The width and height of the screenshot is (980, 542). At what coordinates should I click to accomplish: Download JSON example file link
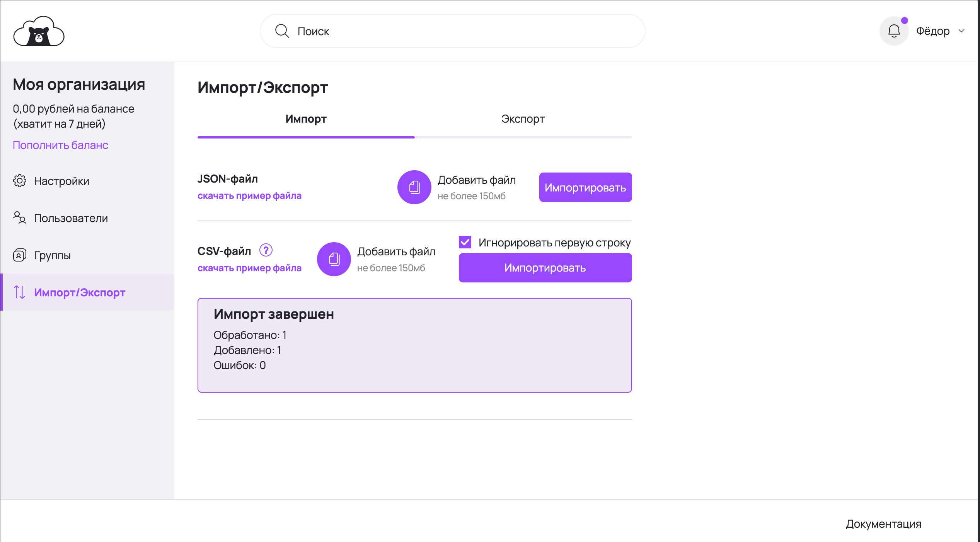pyautogui.click(x=249, y=196)
